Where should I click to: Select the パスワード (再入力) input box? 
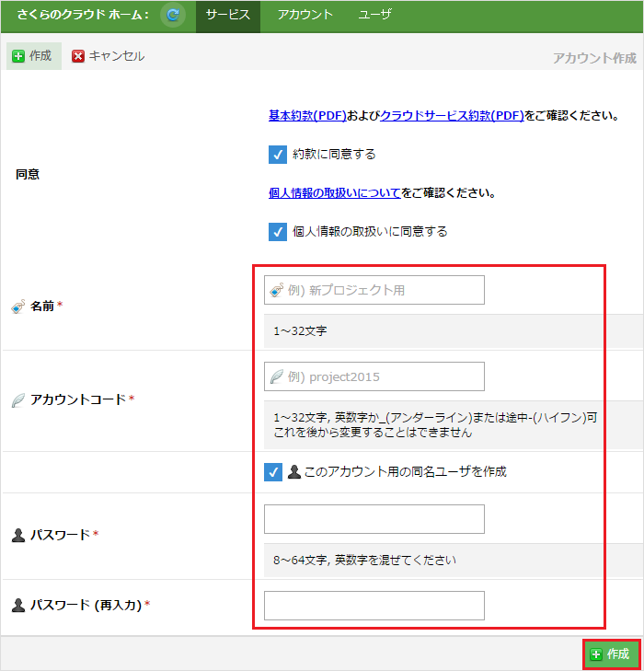tap(374, 606)
